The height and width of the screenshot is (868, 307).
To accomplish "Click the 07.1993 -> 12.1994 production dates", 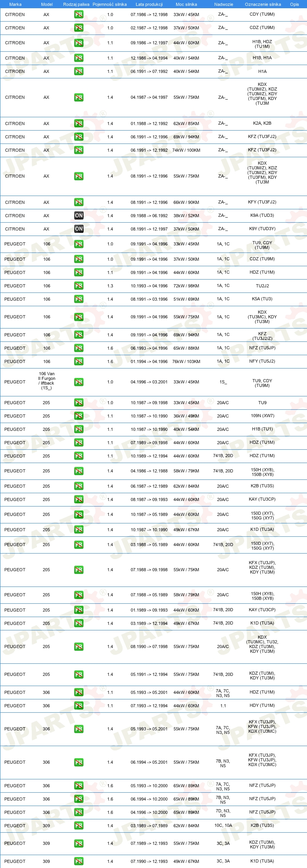I will point(149,706).
